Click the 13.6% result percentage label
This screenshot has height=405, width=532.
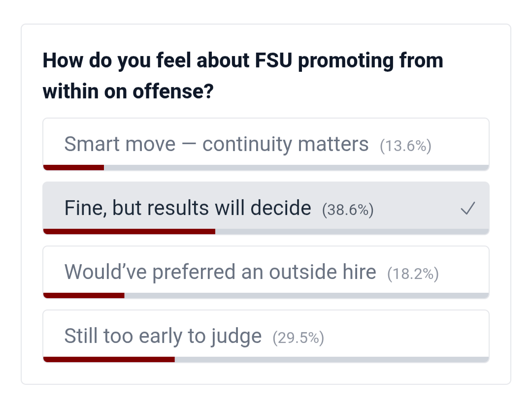point(405,146)
